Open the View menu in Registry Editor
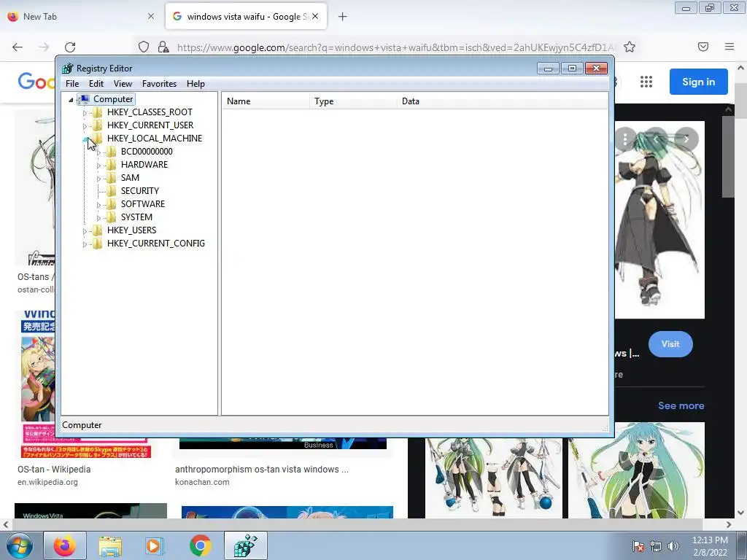The width and height of the screenshot is (747, 560). (123, 84)
